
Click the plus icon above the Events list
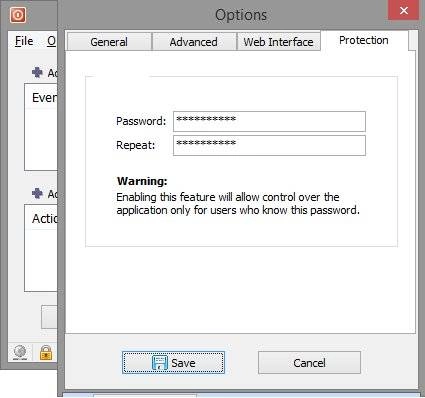[37, 72]
